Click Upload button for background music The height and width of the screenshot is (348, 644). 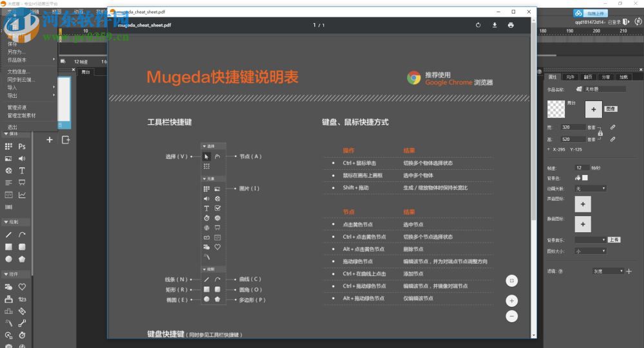tap(614, 240)
